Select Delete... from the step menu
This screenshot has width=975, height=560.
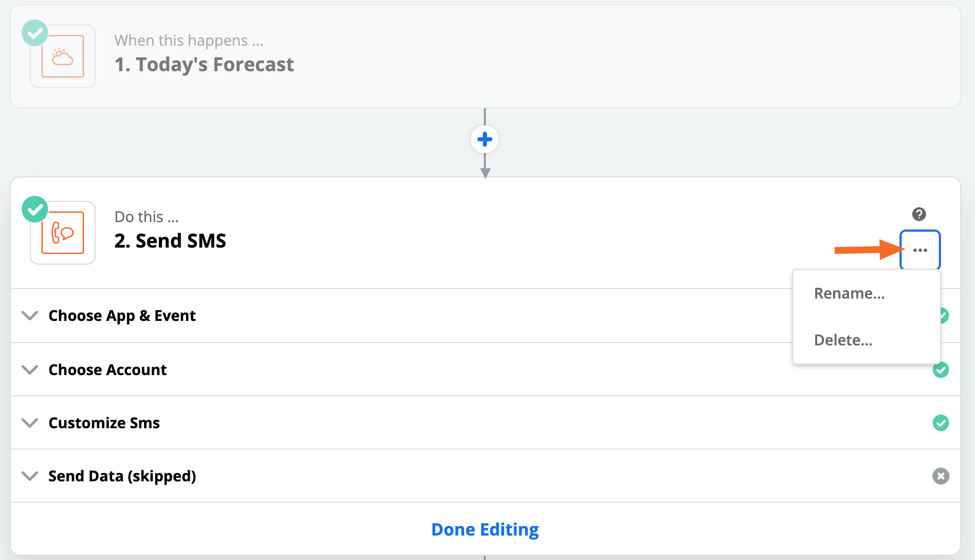coord(843,340)
